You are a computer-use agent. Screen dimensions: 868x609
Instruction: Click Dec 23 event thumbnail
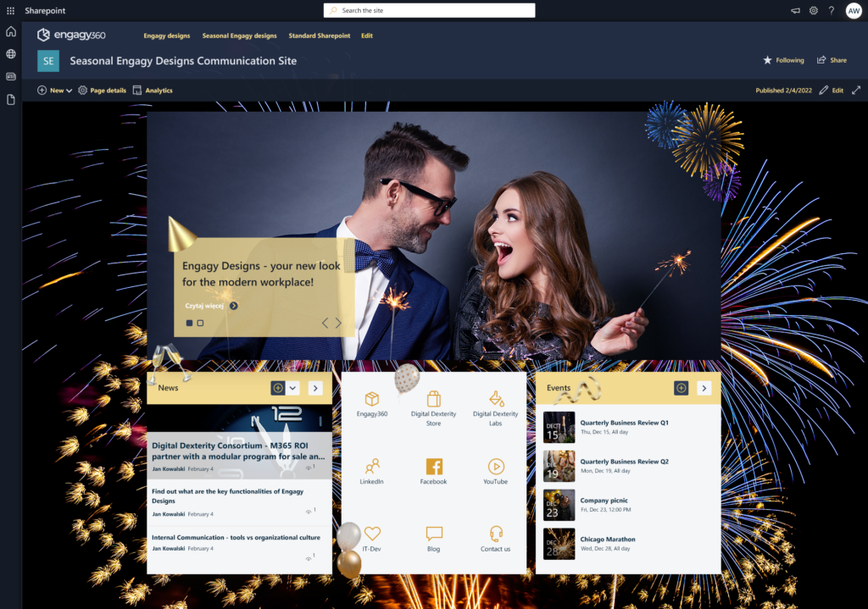coord(559,505)
